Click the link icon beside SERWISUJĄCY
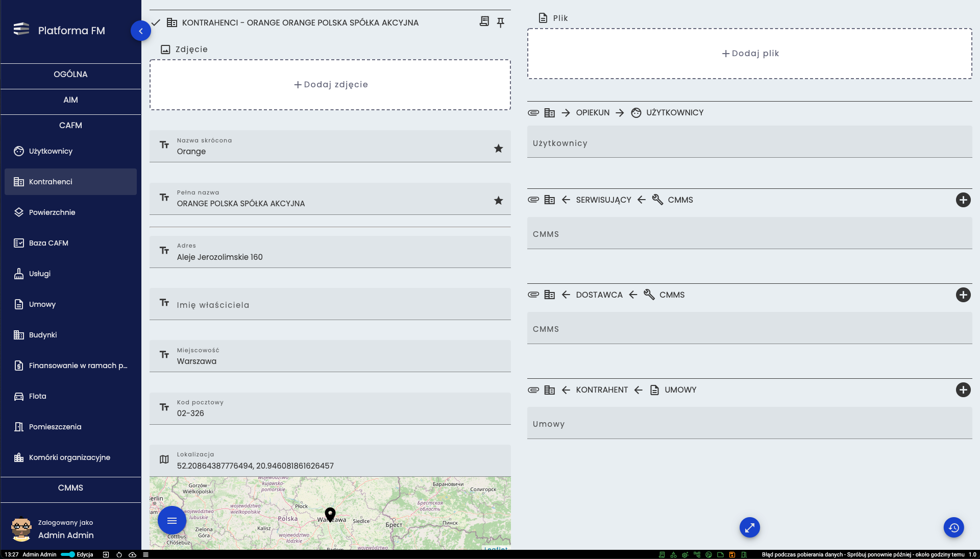 [x=533, y=200]
